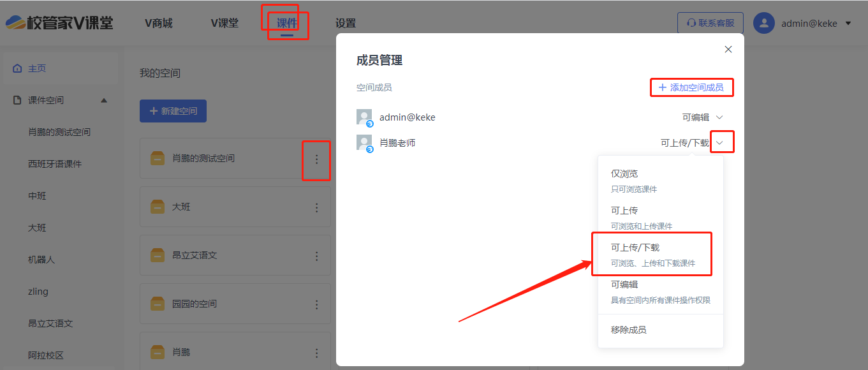This screenshot has height=370, width=868.
Task: Open the three-dot menu for 昂立艾语文 card
Action: 316,256
